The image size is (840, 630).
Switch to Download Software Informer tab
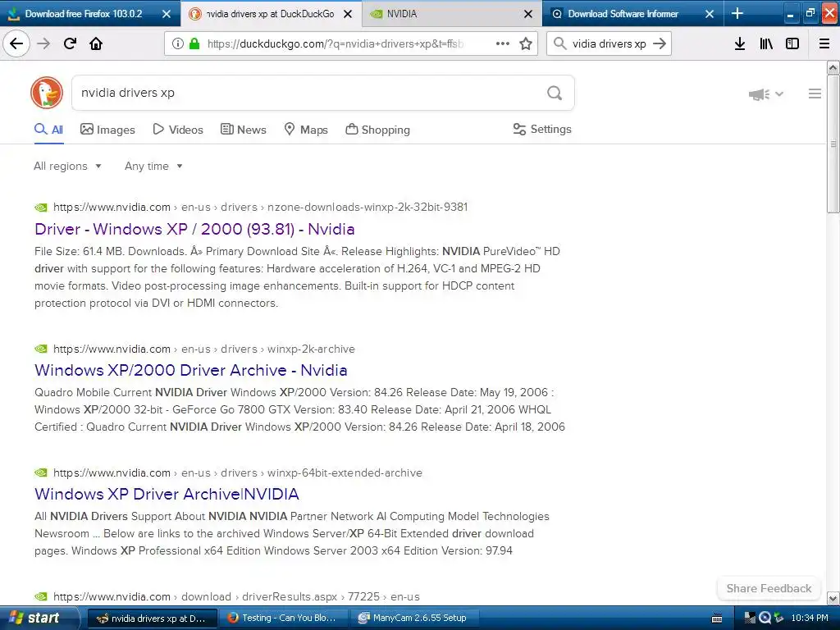[623, 14]
